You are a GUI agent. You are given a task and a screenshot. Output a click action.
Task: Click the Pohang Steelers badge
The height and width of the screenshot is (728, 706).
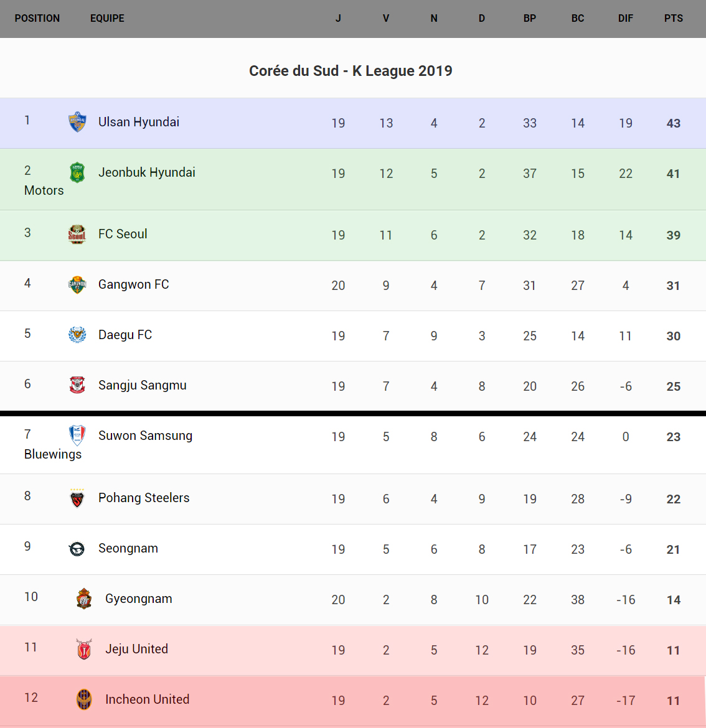click(x=77, y=498)
